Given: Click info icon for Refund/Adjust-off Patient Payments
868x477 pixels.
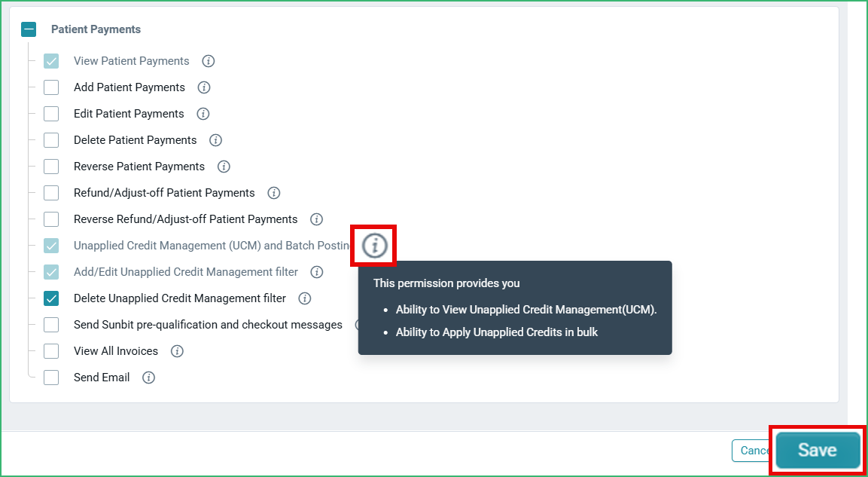Looking at the screenshot, I should pos(274,193).
